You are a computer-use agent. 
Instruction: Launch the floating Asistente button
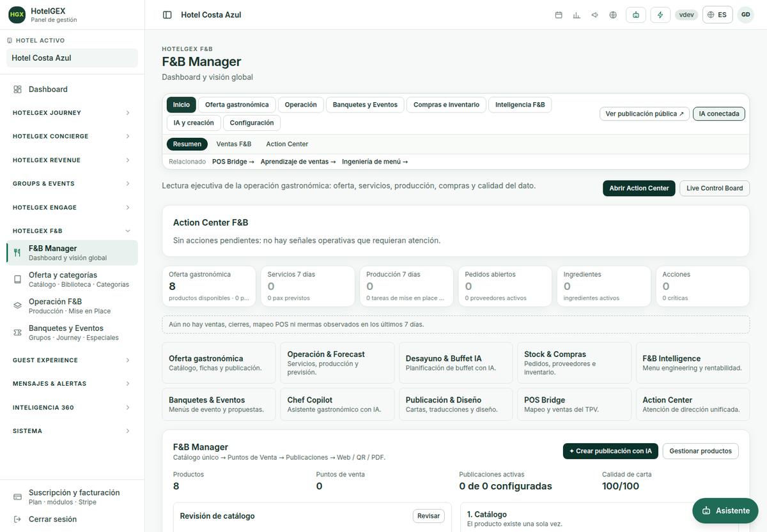click(x=725, y=511)
